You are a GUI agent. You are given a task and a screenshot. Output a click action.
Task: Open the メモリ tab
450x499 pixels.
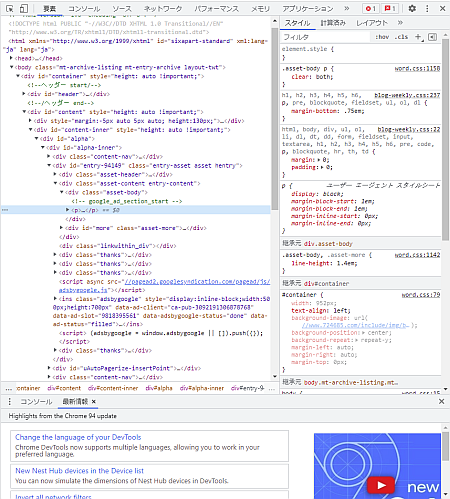tap(260, 9)
